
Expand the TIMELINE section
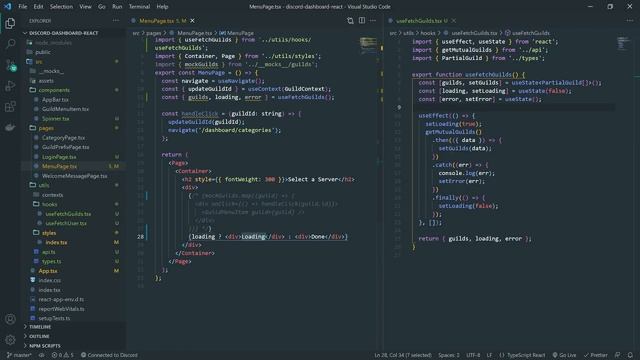(40, 327)
